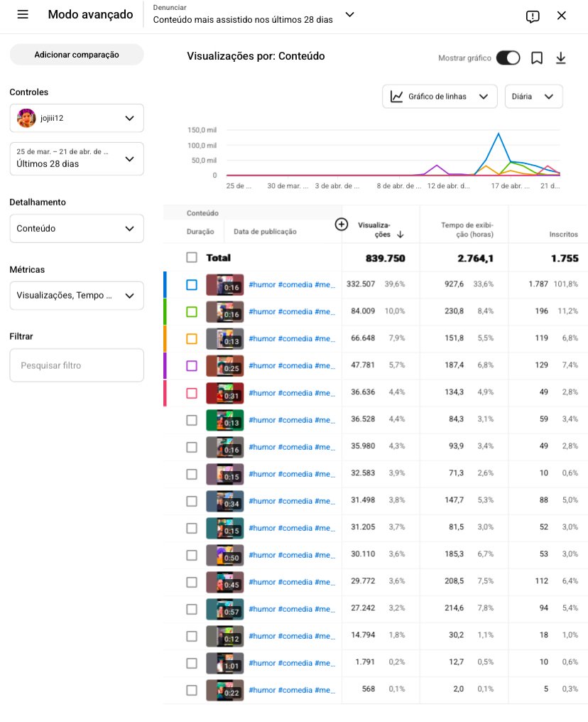The height and width of the screenshot is (722, 588).
Task: Check the box for the 36.528 views video
Action: tap(192, 420)
